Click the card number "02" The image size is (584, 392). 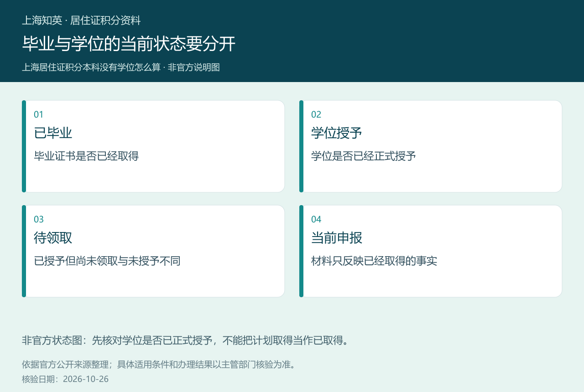tap(316, 114)
